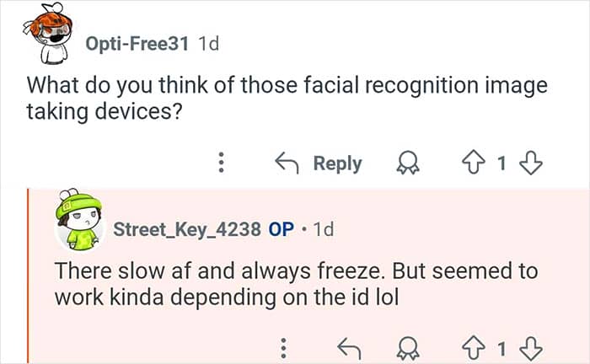
Task: Click the facial recognition question text
Action: pos(287,98)
